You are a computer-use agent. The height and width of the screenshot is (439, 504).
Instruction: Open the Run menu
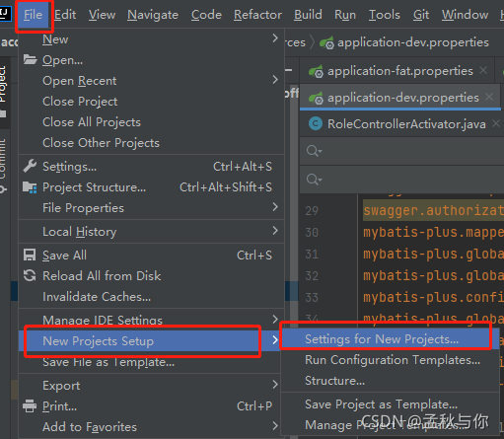(x=345, y=15)
